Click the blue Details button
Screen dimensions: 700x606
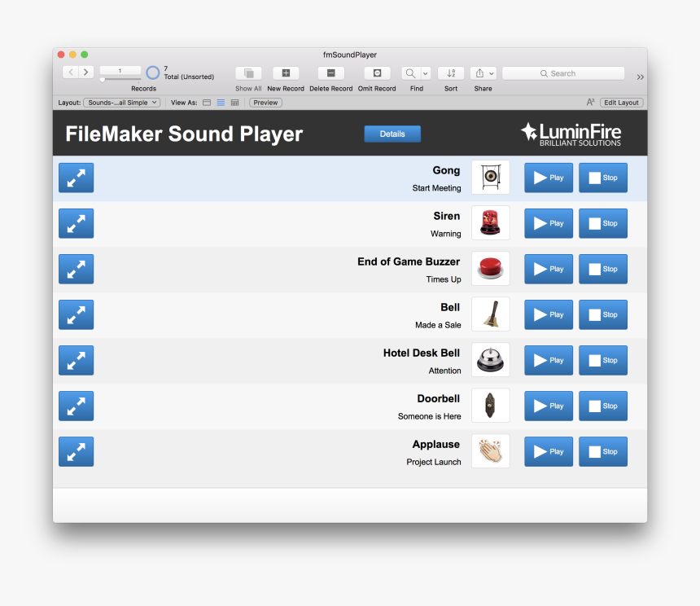pos(392,134)
